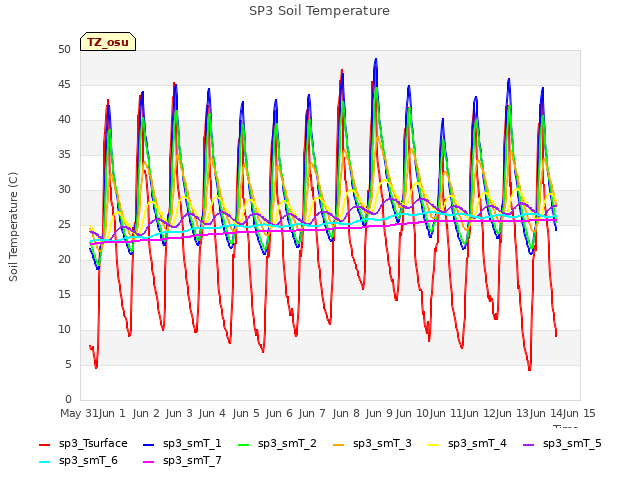Click the blue peak near 49 on Jun 9
This screenshot has height=480, width=640.
click(x=376, y=60)
